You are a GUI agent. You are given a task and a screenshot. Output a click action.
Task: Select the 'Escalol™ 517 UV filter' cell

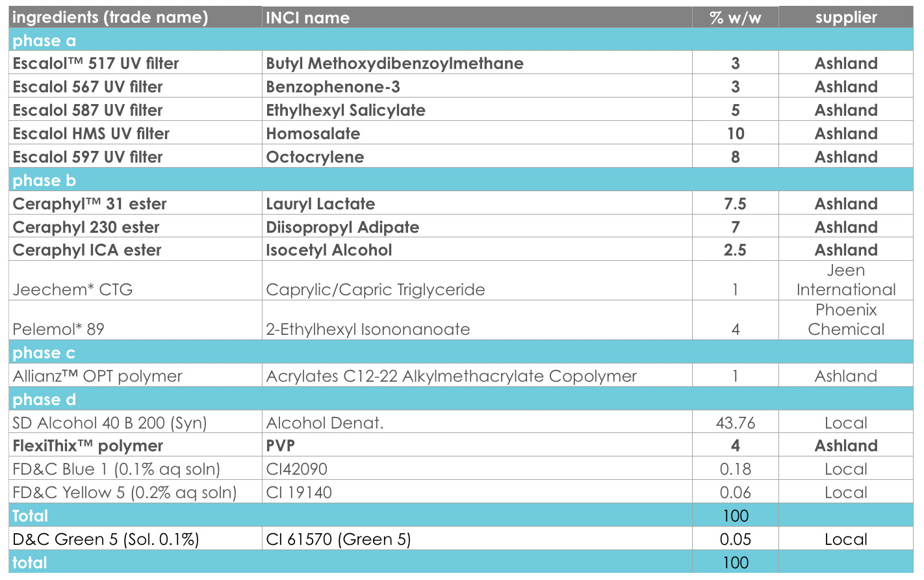point(135,63)
